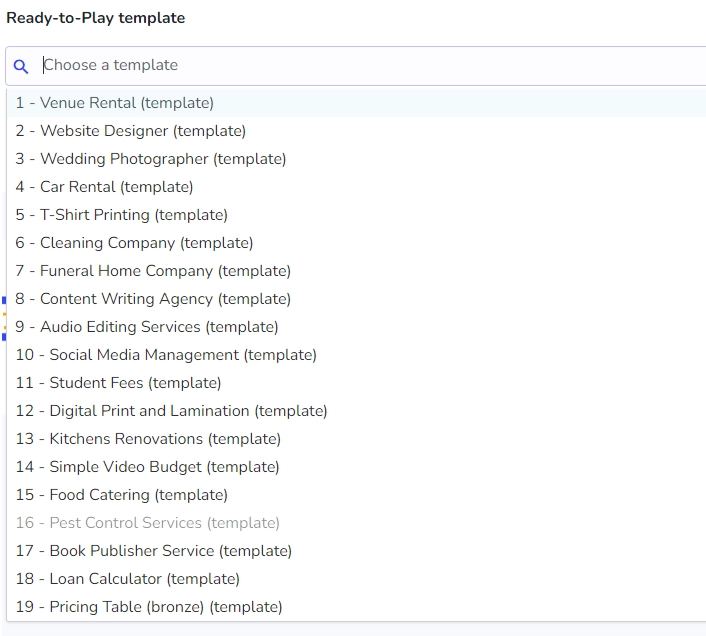Screen dimensions: 706x636
Task: Select Cleaning Company template
Action: click(357, 243)
